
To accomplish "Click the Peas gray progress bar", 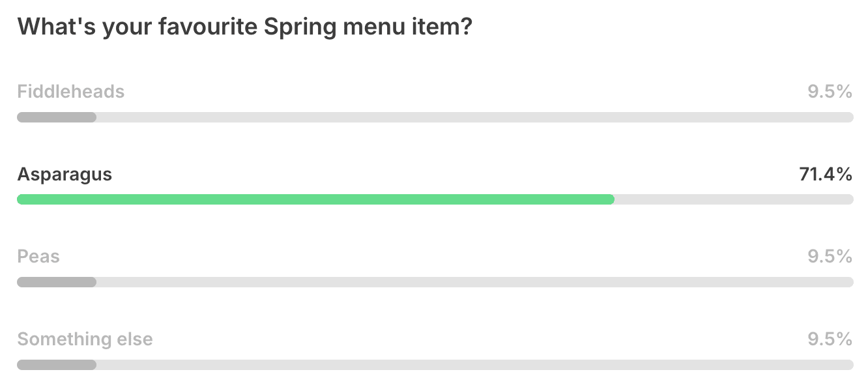I will coord(435,282).
